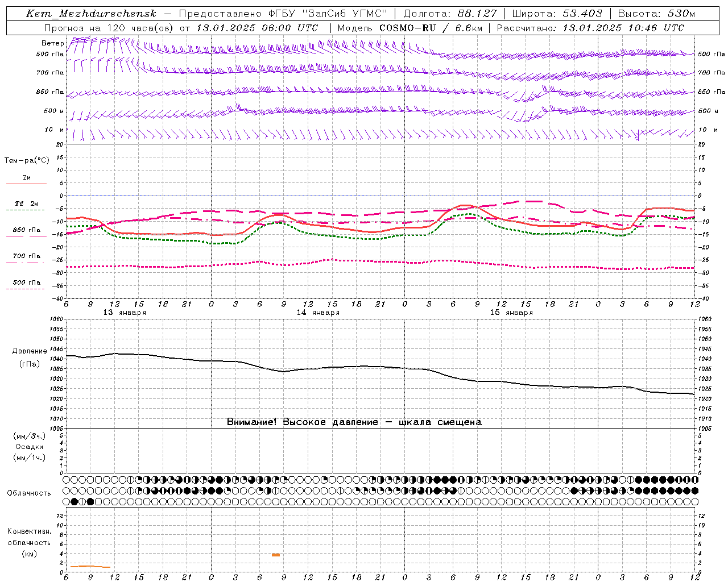Click the (гПа) unit under Давление
Screen dimensions: 728x582
click(30, 364)
